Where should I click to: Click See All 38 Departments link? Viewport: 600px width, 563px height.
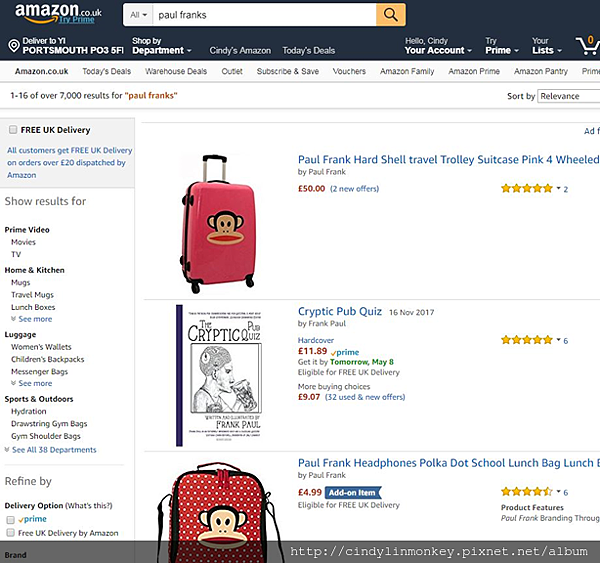54,450
